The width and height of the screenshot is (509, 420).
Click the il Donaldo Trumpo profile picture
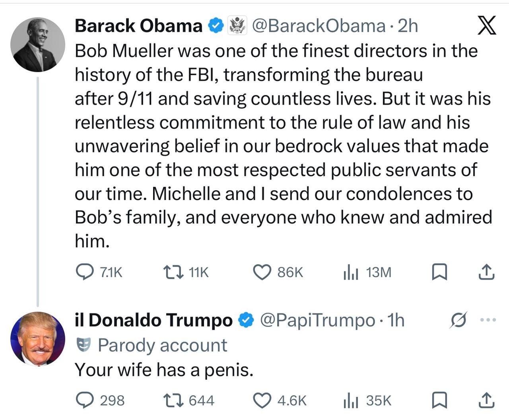pos(38,339)
